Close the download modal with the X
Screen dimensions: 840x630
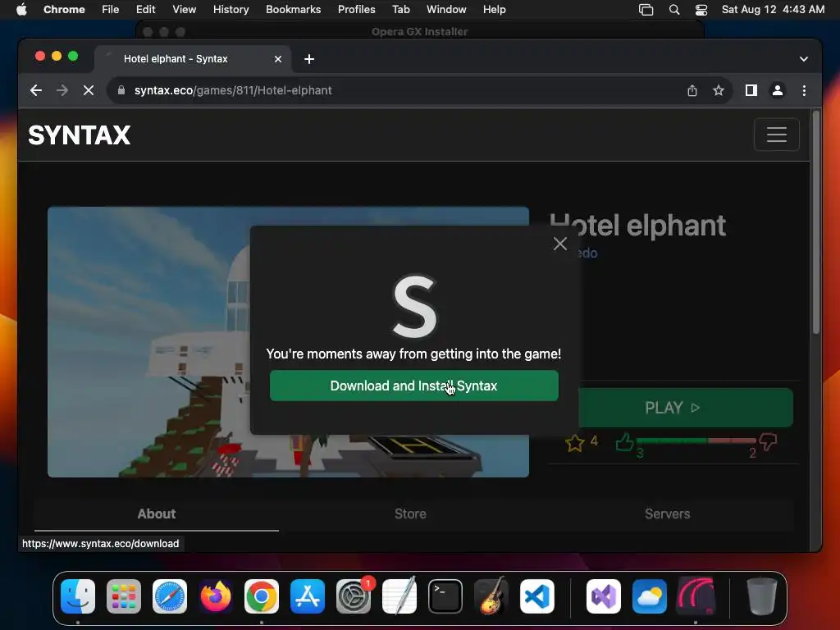click(x=559, y=244)
